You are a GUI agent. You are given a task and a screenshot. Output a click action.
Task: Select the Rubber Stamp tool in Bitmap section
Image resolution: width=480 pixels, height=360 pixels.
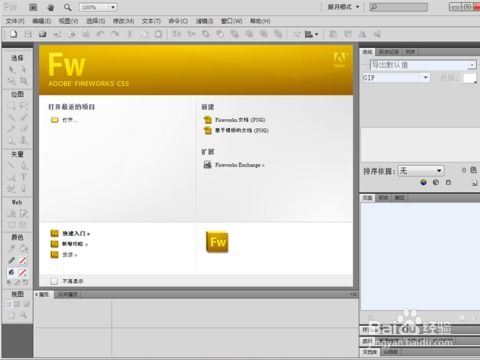coord(23,140)
